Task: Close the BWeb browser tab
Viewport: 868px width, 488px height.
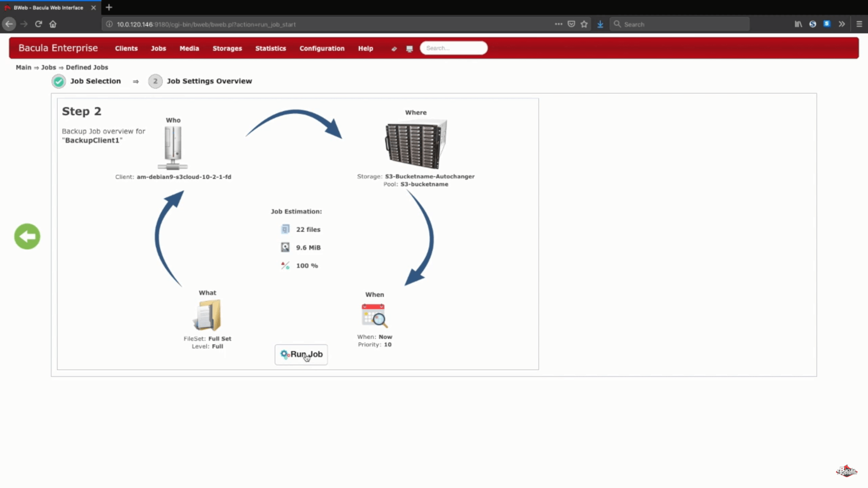Action: 94,7
